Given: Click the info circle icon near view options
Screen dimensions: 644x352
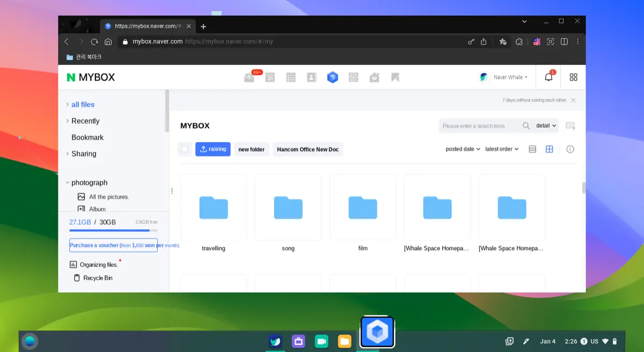Looking at the screenshot, I should [570, 149].
